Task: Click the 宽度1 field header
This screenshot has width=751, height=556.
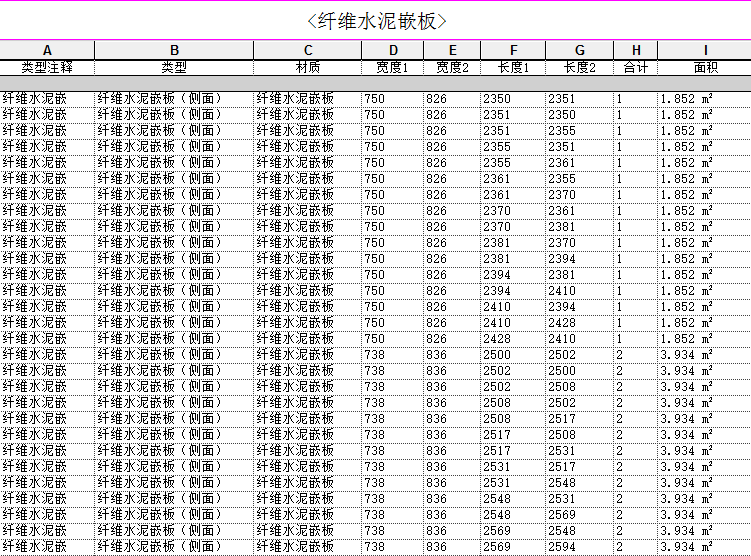Action: click(393, 68)
